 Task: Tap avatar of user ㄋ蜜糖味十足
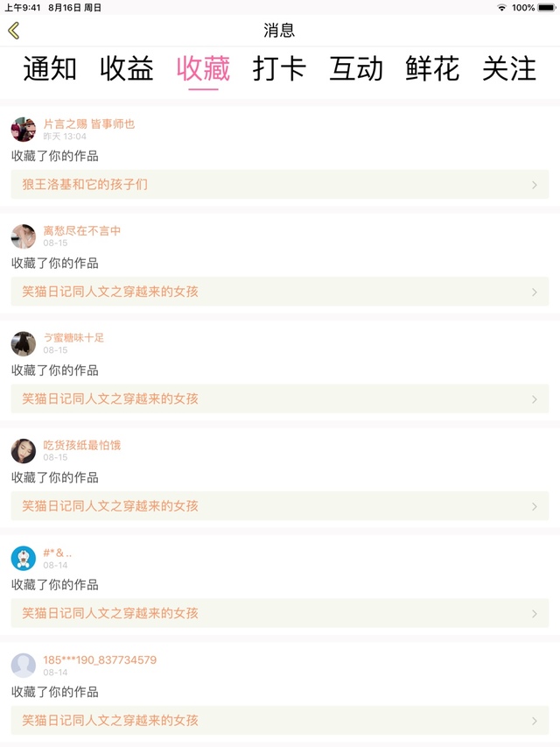(x=24, y=343)
